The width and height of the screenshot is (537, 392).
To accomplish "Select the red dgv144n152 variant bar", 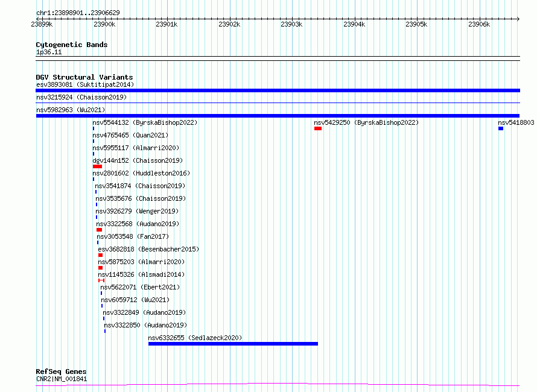I will [97, 166].
